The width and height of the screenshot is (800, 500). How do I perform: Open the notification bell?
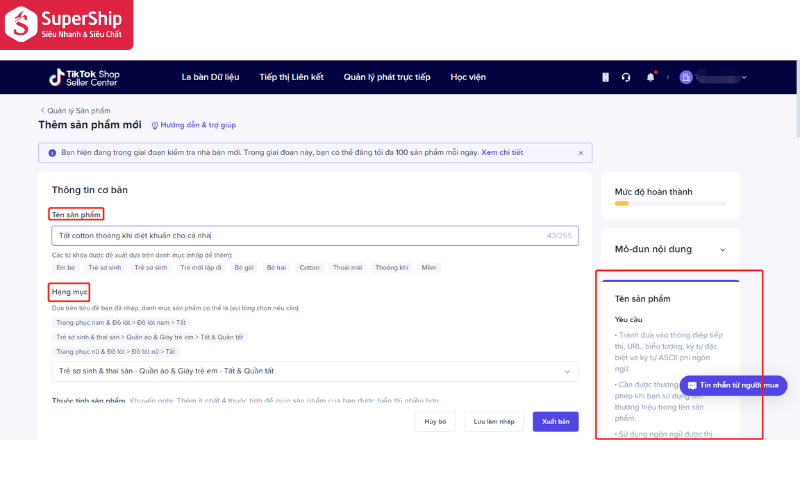pos(651,77)
